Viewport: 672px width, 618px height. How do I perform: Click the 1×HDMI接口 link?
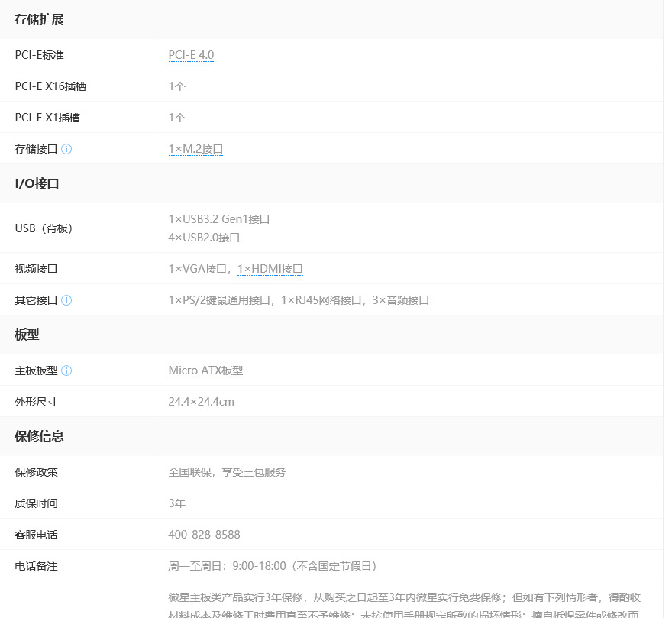click(270, 269)
